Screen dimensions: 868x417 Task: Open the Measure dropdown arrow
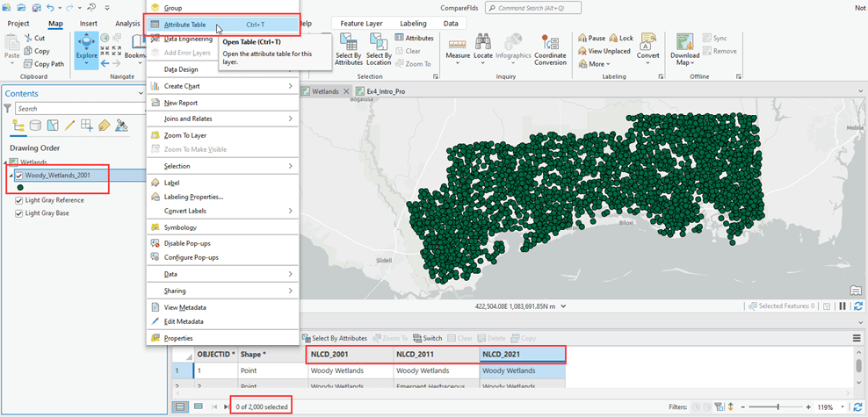point(458,63)
